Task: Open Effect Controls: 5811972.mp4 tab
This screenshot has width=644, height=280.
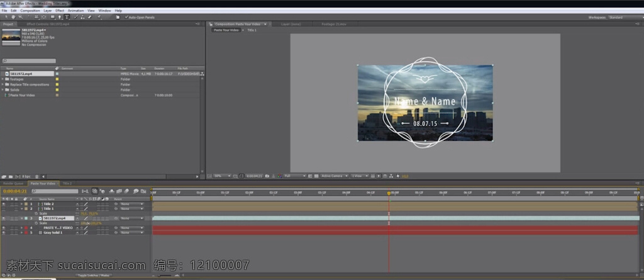Action: [48, 25]
